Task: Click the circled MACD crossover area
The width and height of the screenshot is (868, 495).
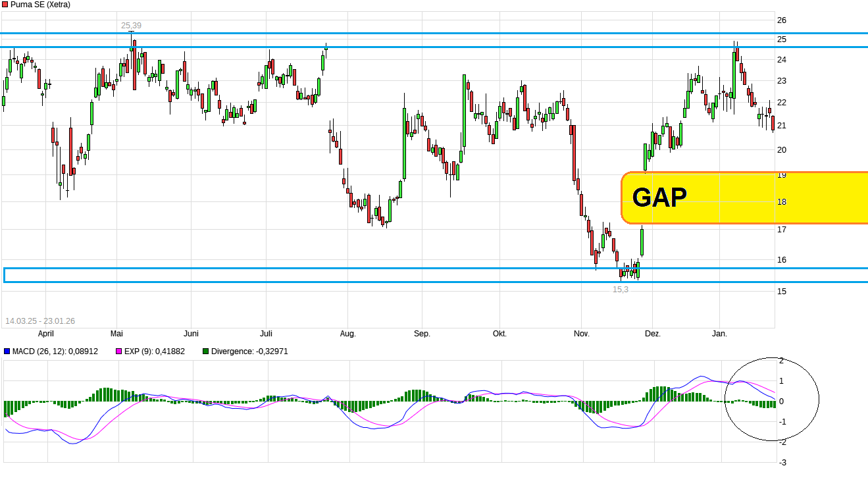Action: click(x=771, y=398)
